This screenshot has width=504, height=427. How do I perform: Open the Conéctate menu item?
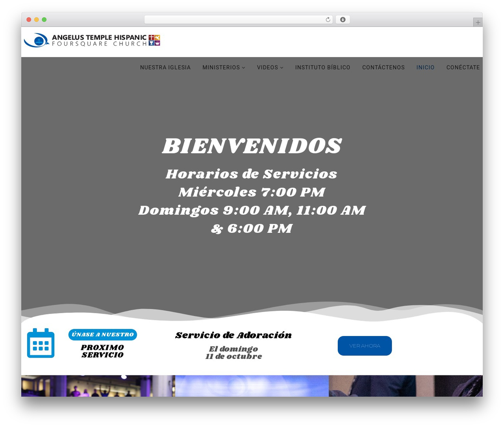pos(463,67)
